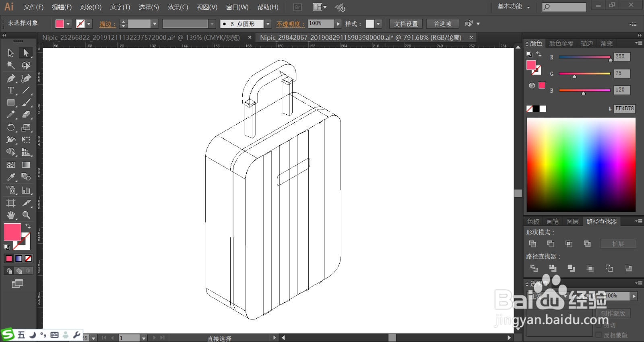Click the white swatch in color panel
This screenshot has height=342, width=644.
click(x=543, y=109)
